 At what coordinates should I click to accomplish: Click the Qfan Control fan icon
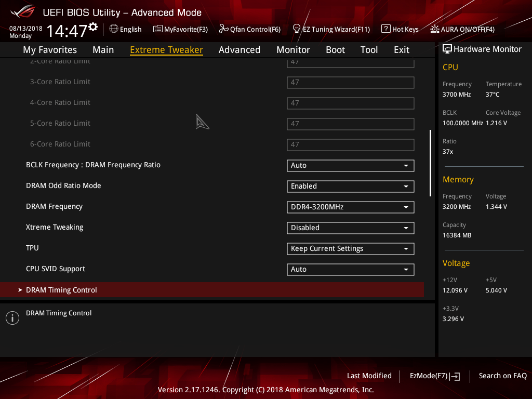pyautogui.click(x=223, y=29)
